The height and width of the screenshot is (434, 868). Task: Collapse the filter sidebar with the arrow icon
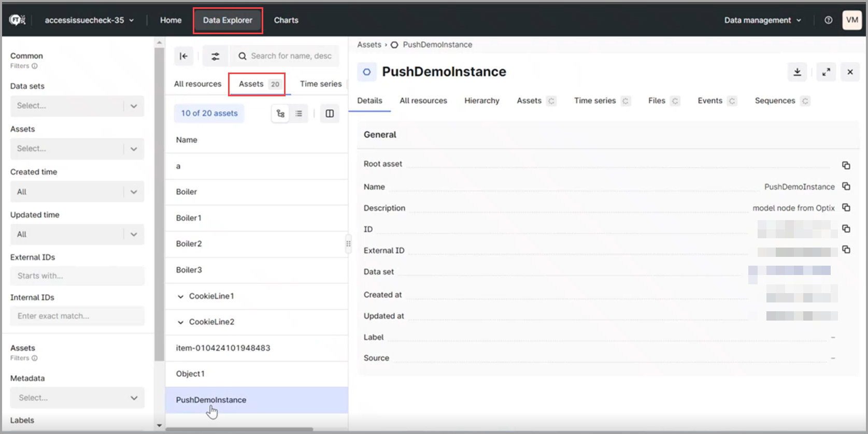pyautogui.click(x=183, y=56)
